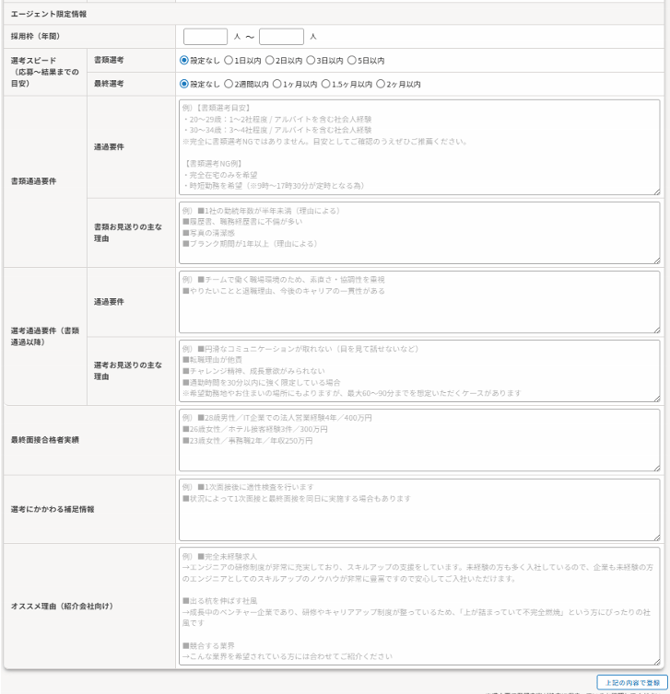Click the maximum 採用枠 number field
This screenshot has height=694, width=670.
click(x=281, y=37)
